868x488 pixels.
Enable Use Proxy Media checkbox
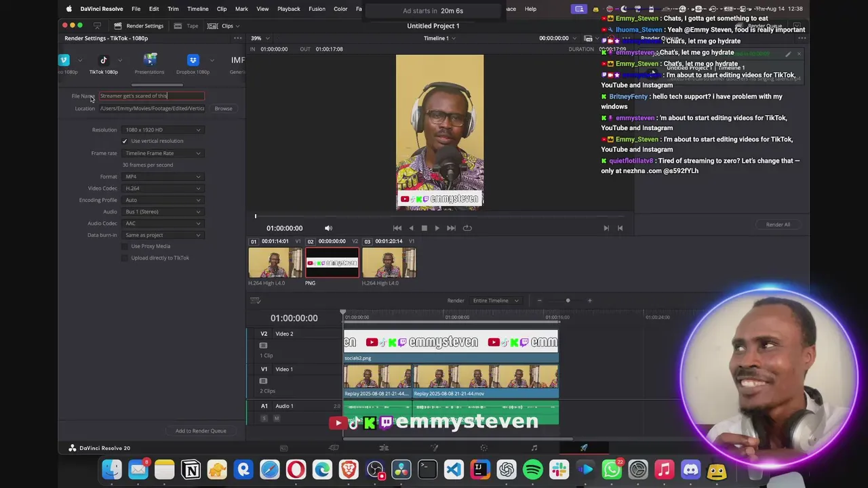pos(124,247)
